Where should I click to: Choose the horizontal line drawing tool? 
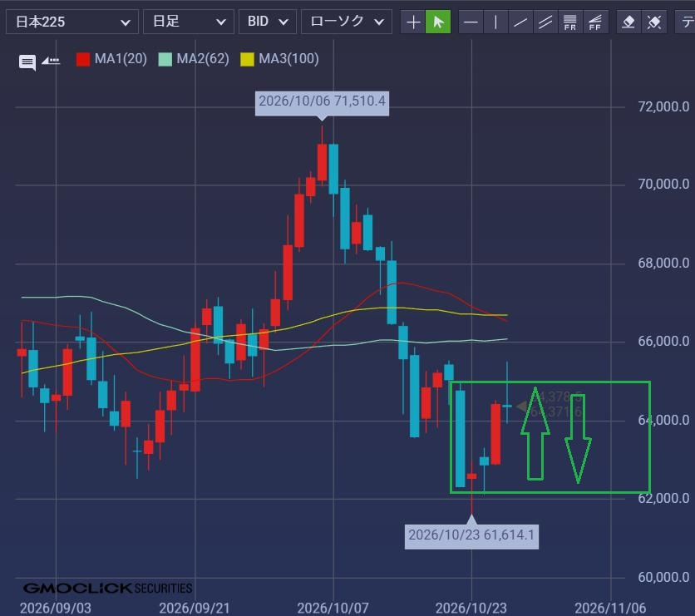pos(471,22)
